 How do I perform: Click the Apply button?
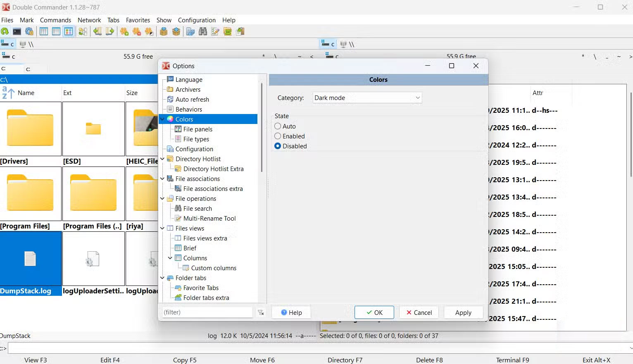[x=463, y=312]
